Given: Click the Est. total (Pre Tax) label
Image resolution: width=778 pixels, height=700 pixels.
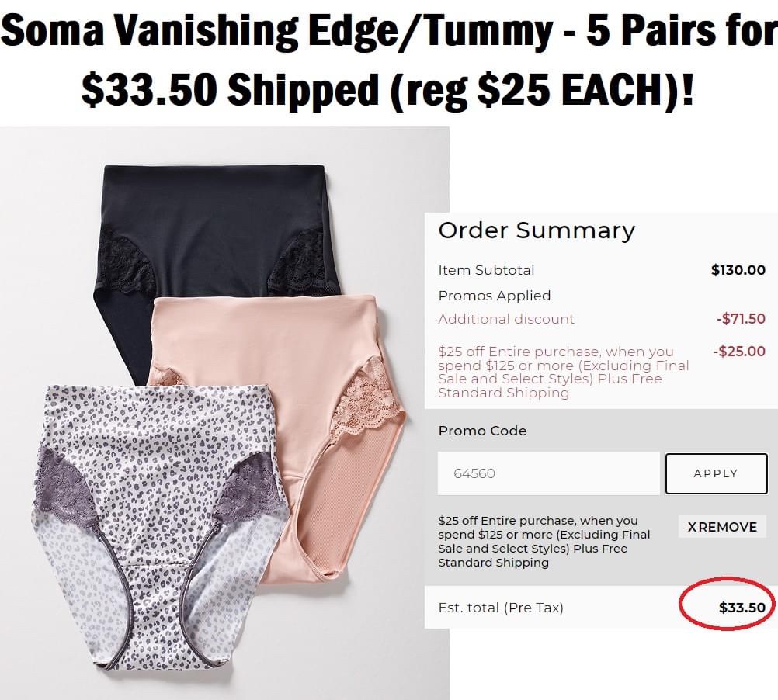Looking at the screenshot, I should tap(501, 608).
